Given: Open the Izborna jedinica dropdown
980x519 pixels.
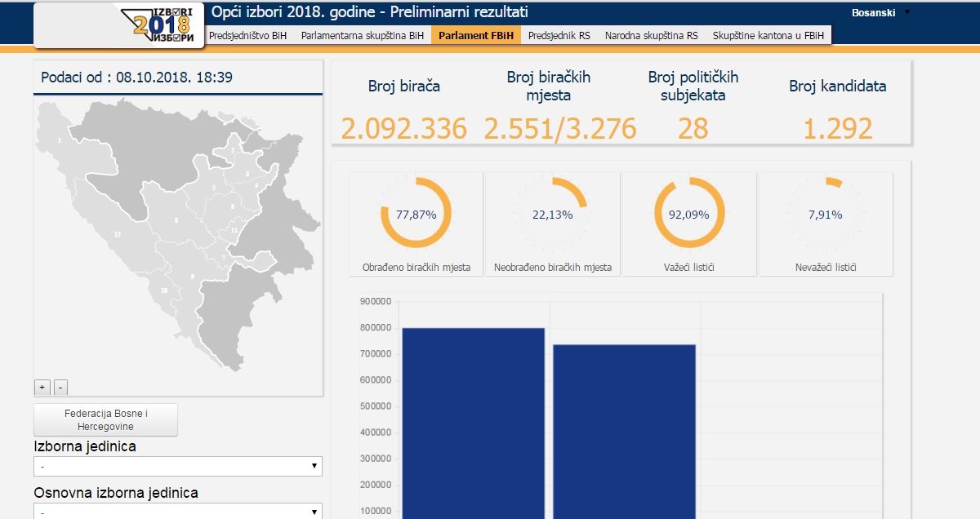Looking at the screenshot, I should click(x=178, y=466).
